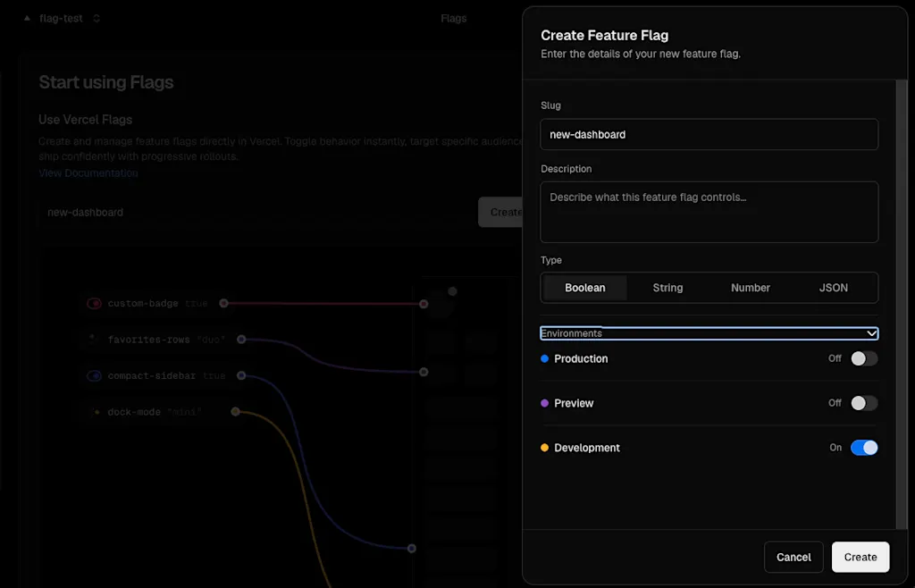Click the partly hidden Create button behind dialog
Viewport: 915px width, 588px height.
pos(500,213)
